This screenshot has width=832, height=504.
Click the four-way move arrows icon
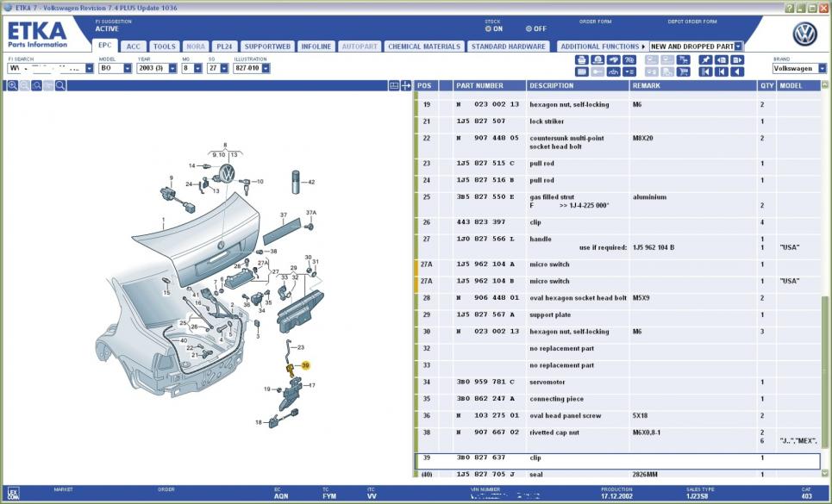pyautogui.click(x=406, y=85)
